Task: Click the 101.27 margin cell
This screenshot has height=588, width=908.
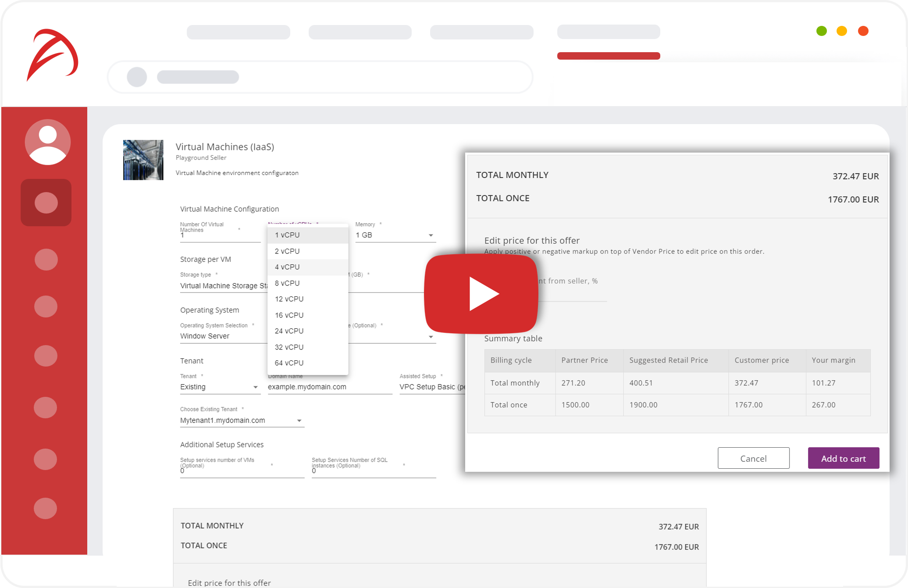Action: 838,383
